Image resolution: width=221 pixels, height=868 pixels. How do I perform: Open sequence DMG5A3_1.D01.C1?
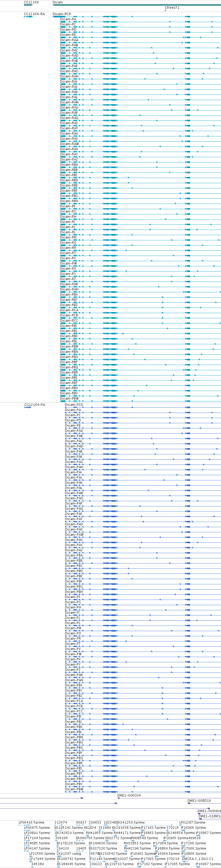(x=198, y=859)
